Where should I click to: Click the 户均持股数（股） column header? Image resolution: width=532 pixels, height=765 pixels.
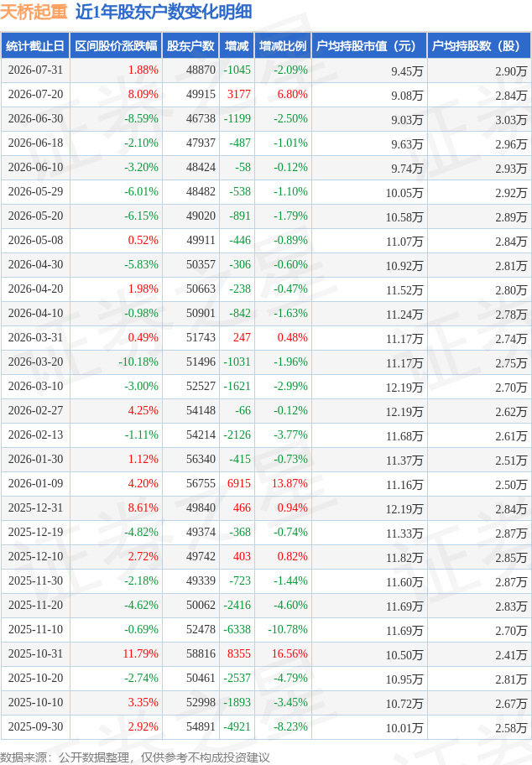point(479,46)
